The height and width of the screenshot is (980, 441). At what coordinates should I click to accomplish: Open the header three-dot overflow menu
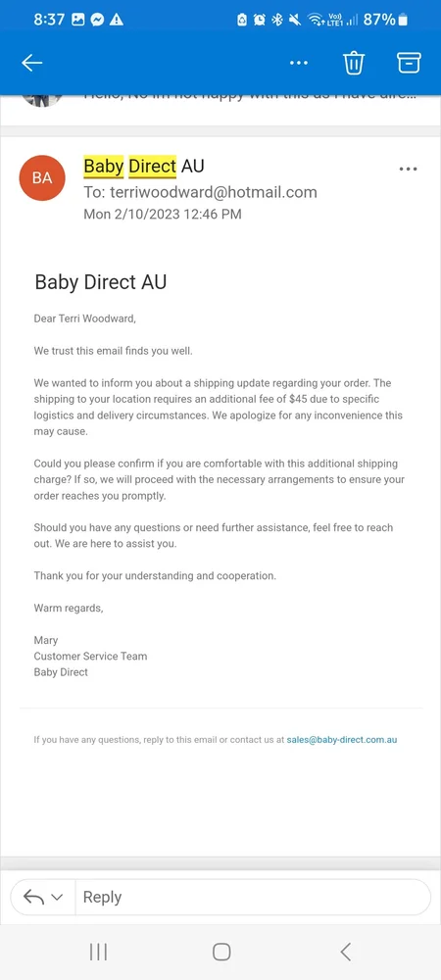click(x=299, y=63)
